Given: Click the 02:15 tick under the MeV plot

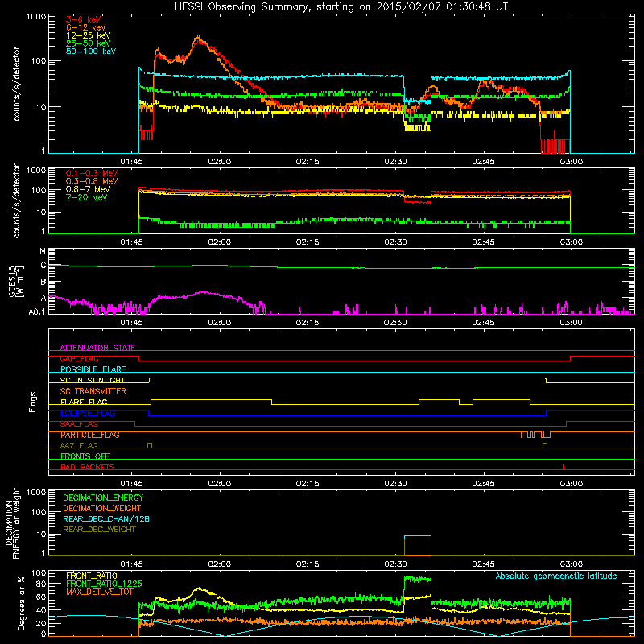Looking at the screenshot, I should pos(308,242).
